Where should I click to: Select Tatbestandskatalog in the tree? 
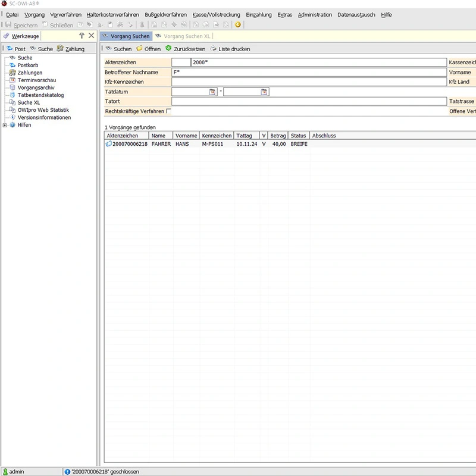(40, 95)
